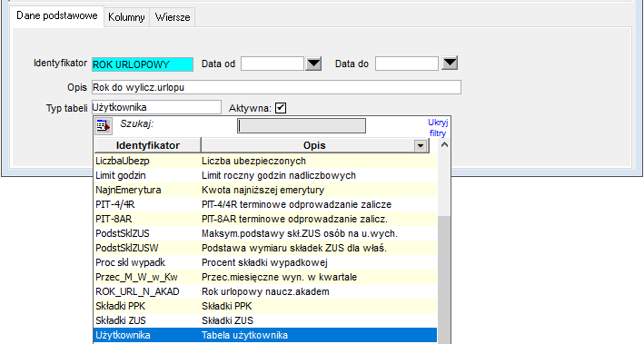Click the Opis description text field
The height and width of the screenshot is (344, 644).
click(x=276, y=87)
